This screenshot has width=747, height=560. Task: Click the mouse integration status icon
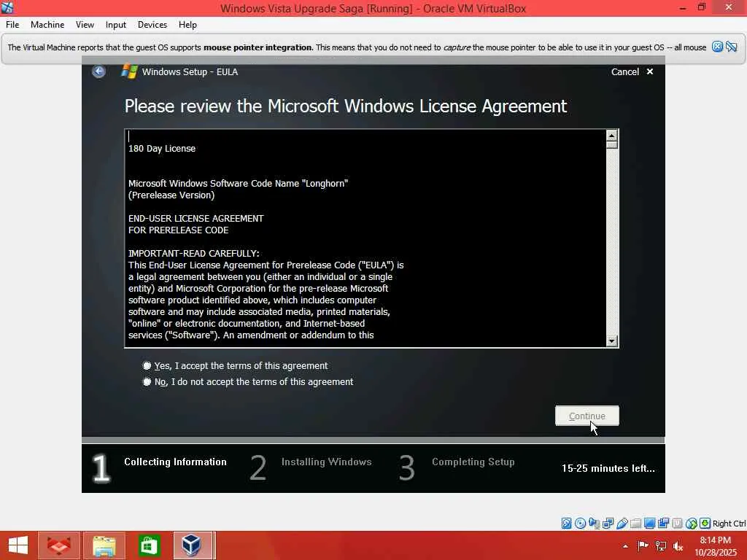[692, 524]
